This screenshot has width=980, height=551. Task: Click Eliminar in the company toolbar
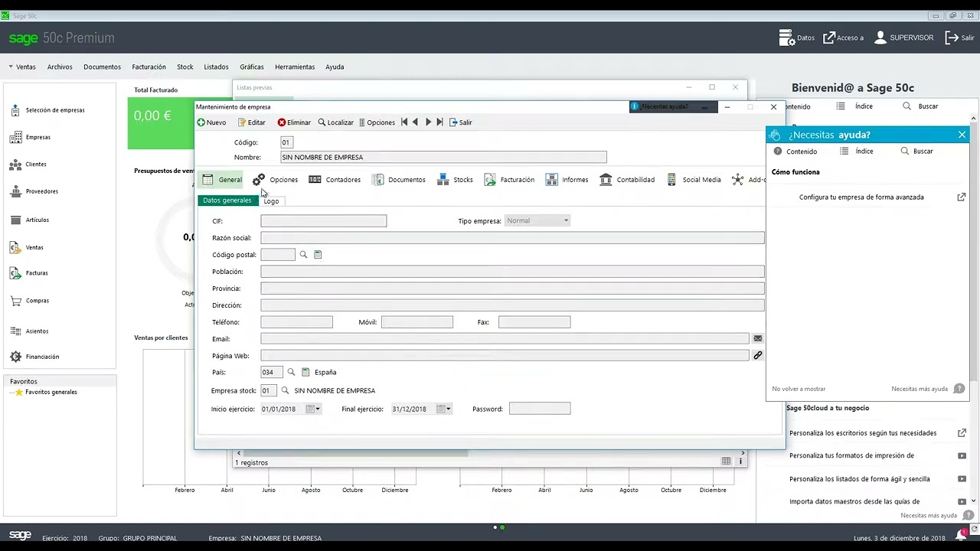294,122
